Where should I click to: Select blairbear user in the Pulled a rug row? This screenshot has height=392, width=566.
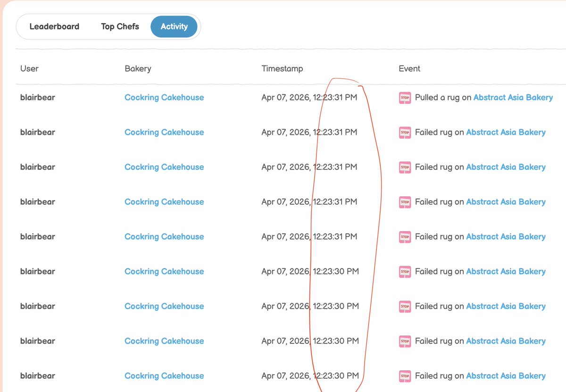tap(37, 98)
